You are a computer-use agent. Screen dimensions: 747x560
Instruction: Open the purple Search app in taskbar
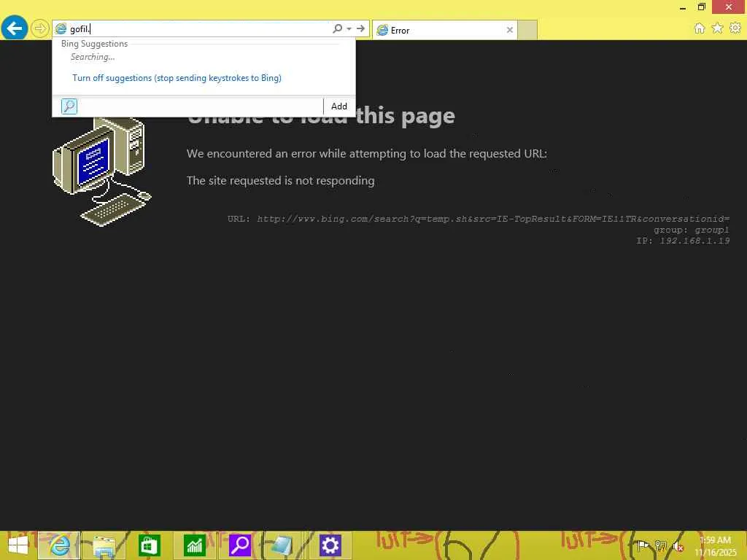click(x=239, y=545)
